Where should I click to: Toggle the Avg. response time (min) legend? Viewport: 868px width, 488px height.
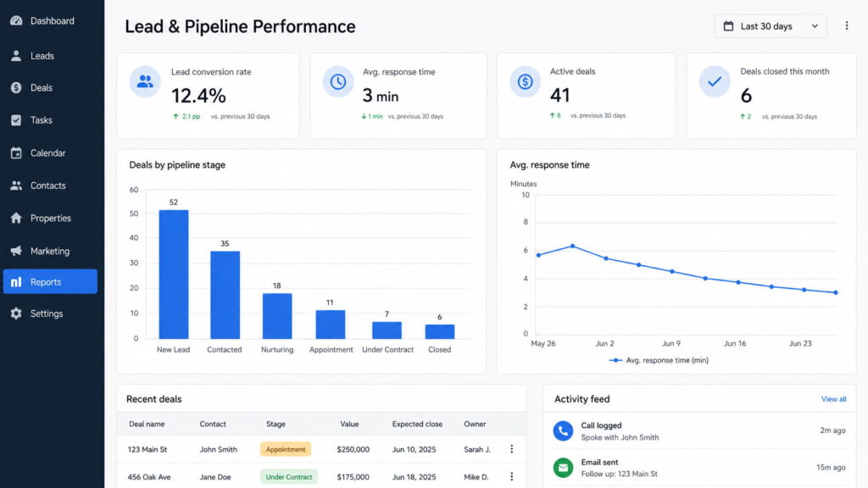(659, 360)
